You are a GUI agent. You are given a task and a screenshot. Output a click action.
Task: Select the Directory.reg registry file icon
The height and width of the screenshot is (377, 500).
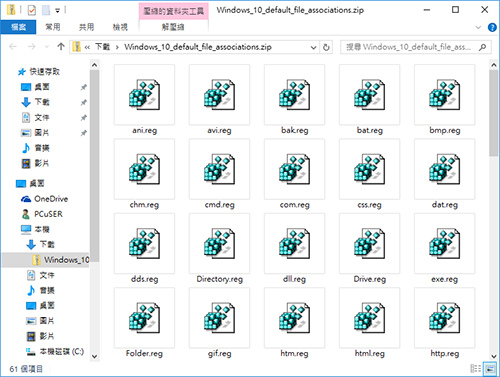[219, 244]
